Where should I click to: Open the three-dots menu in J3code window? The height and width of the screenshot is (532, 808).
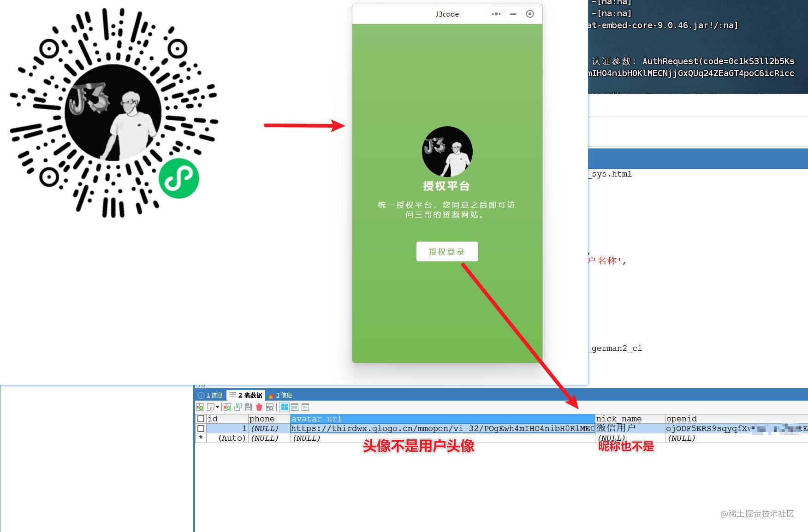click(496, 14)
